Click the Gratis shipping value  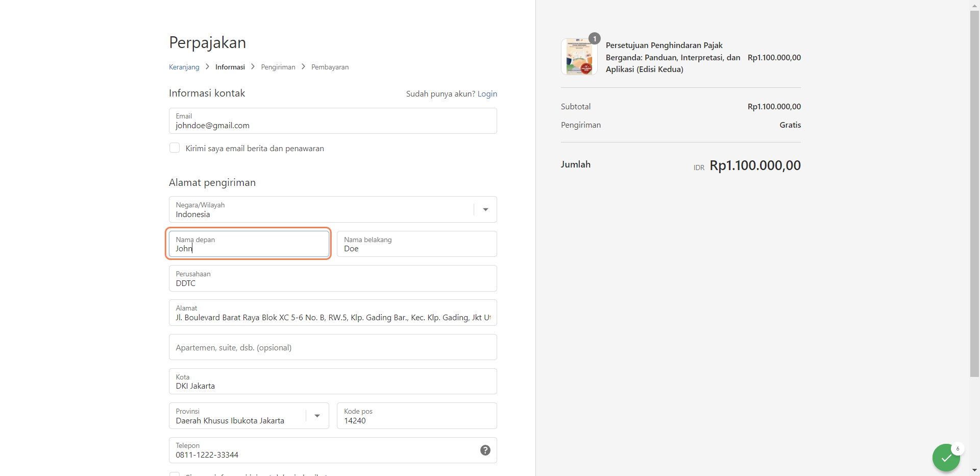(x=790, y=125)
